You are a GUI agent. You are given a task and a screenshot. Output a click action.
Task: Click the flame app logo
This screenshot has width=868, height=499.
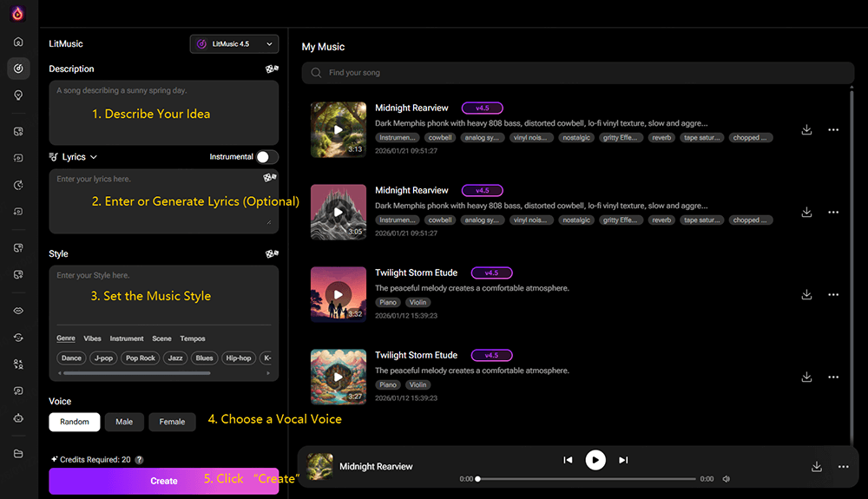pos(17,13)
